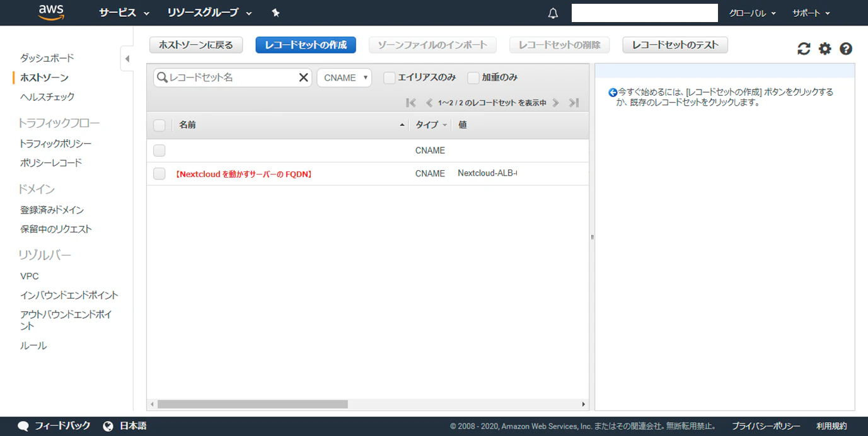Open the notifications bell icon

(x=553, y=13)
